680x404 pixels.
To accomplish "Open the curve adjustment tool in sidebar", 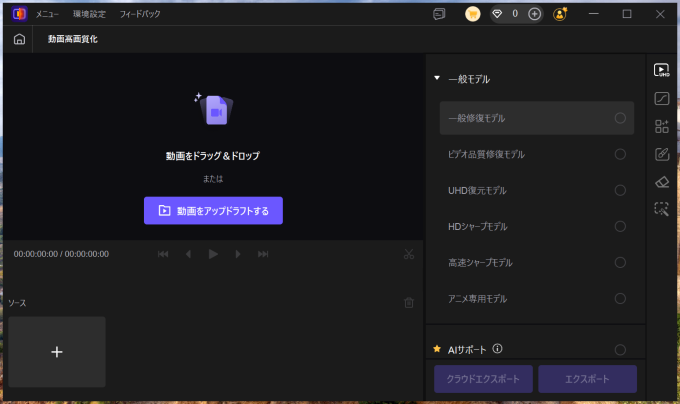I will (x=661, y=98).
